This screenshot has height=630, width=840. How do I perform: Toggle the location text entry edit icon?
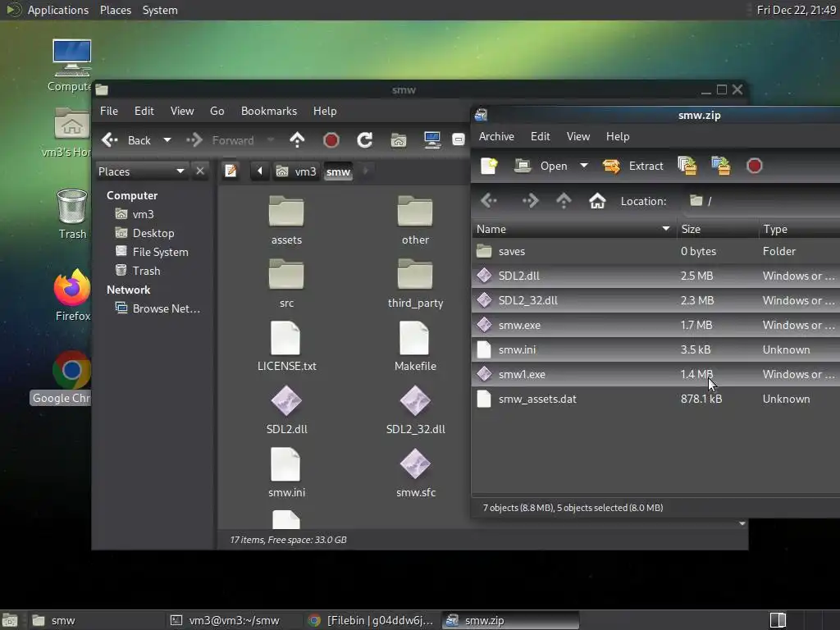click(x=231, y=171)
